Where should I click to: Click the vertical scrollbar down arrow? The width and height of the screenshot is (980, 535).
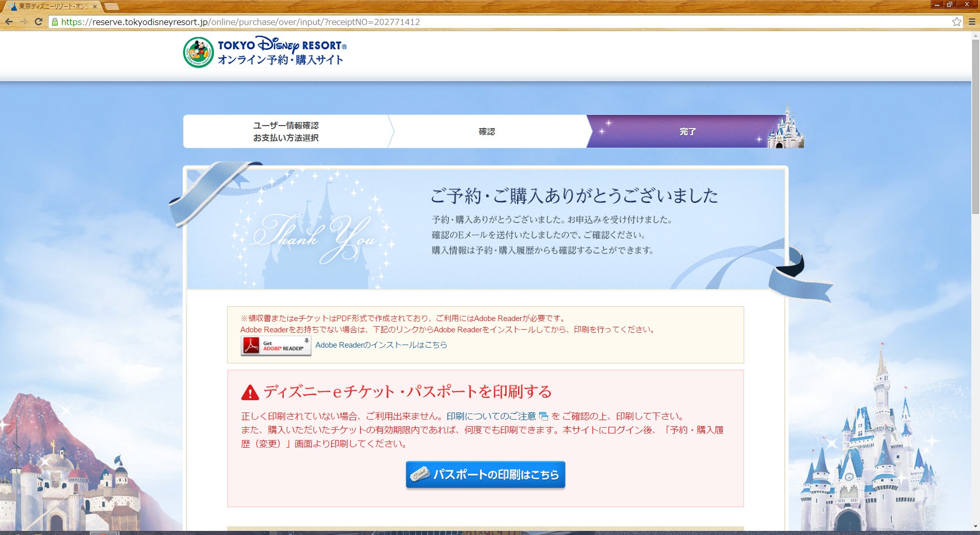[975, 526]
